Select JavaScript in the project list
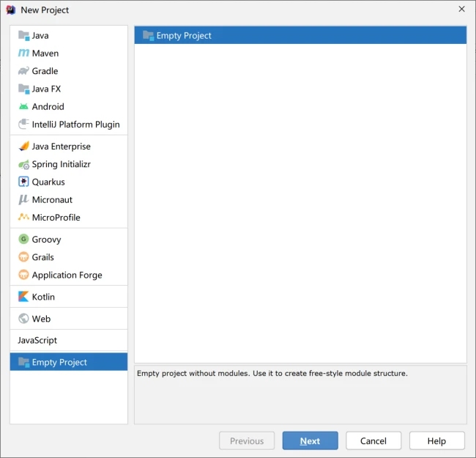Image resolution: width=476 pixels, height=458 pixels. tap(37, 341)
